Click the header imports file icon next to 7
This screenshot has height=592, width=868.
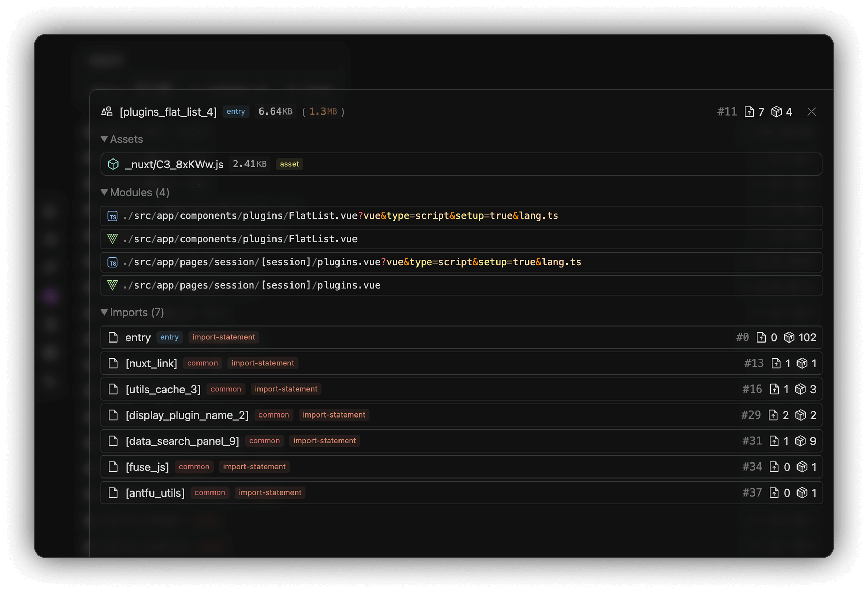point(749,112)
